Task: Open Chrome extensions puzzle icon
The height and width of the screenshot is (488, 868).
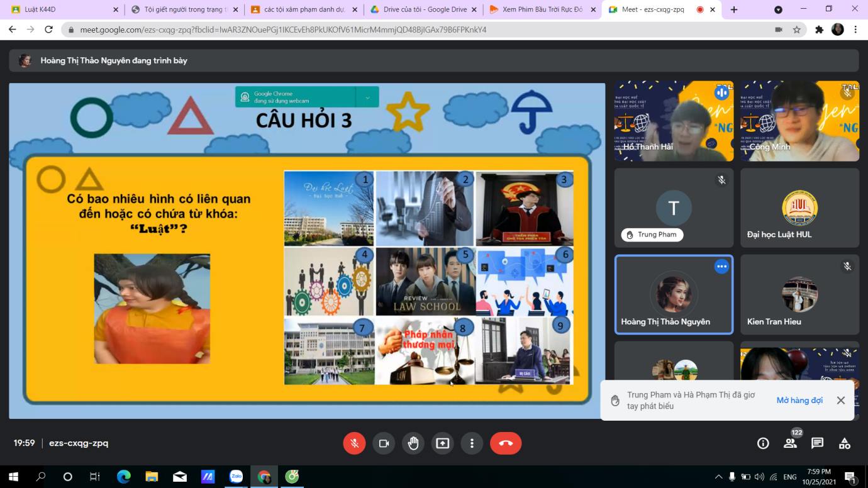Action: point(819,30)
